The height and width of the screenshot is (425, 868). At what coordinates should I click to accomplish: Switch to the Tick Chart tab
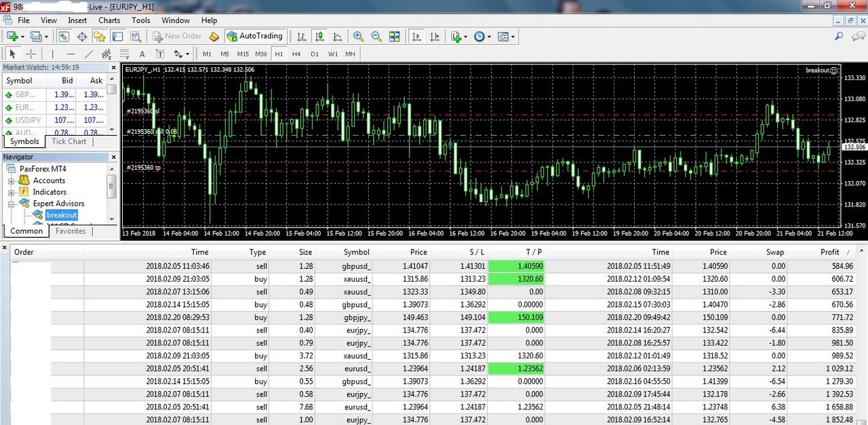pos(69,141)
